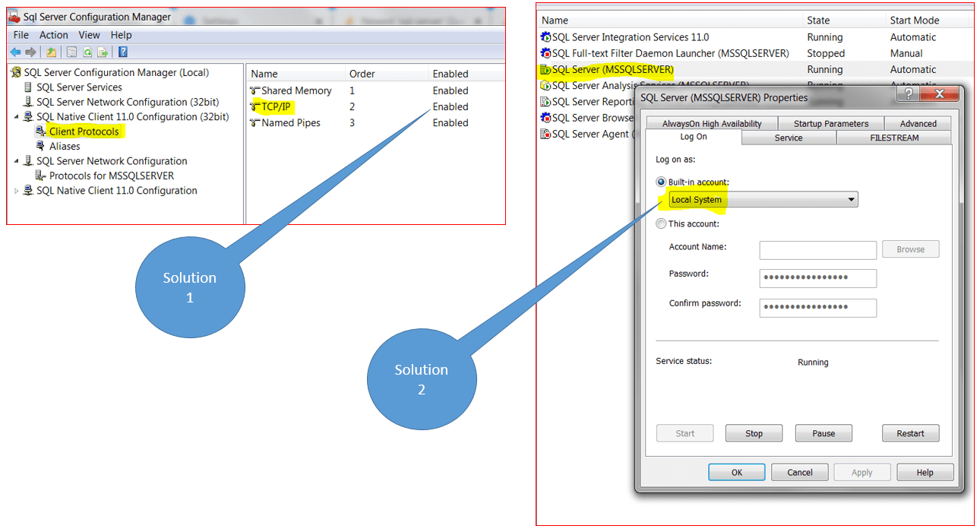Click the Account Name input field
This screenshot has height=532, width=980.
[x=817, y=249]
